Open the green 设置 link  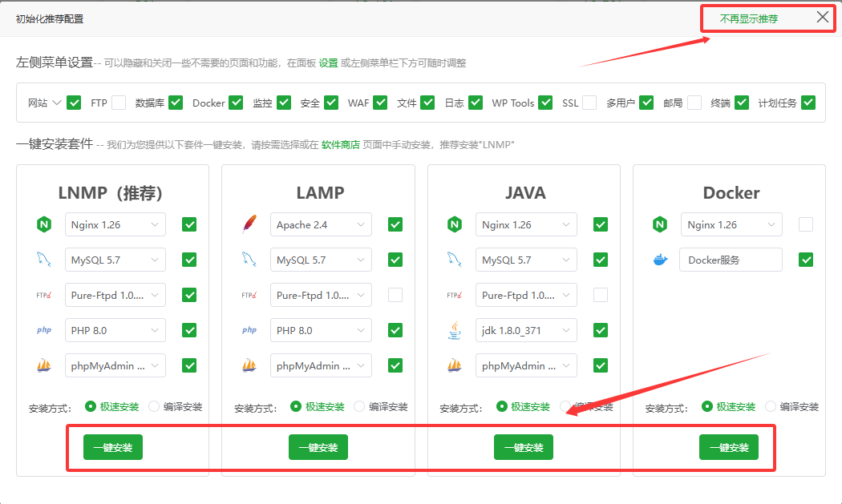[328, 62]
